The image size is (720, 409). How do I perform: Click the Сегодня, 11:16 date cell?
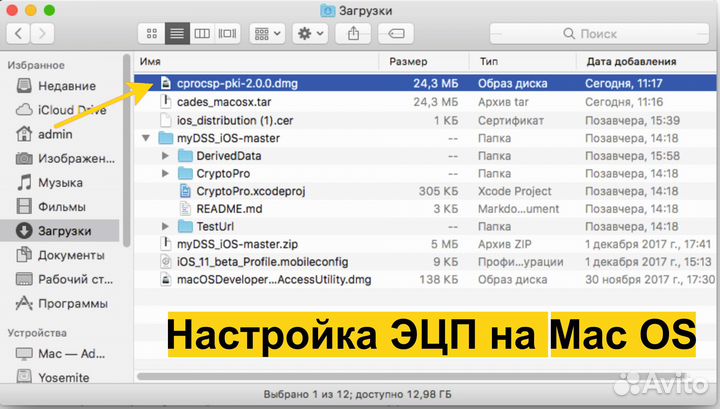pyautogui.click(x=624, y=102)
